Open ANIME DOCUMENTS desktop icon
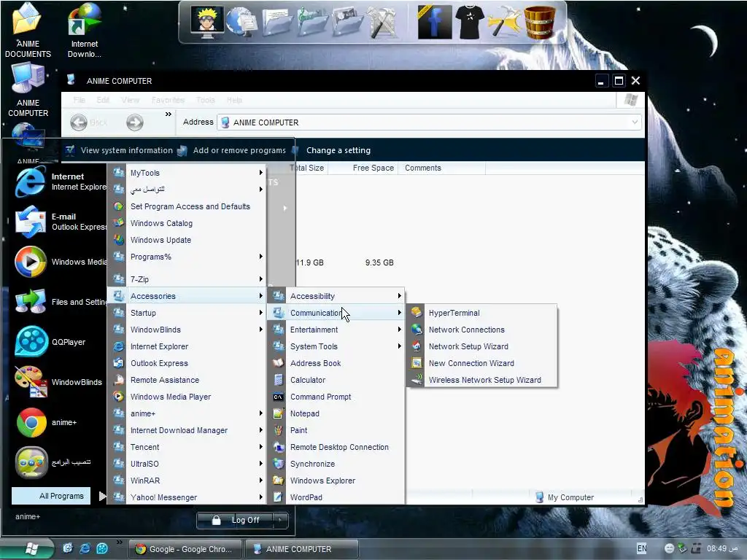The image size is (747, 560). point(28,29)
